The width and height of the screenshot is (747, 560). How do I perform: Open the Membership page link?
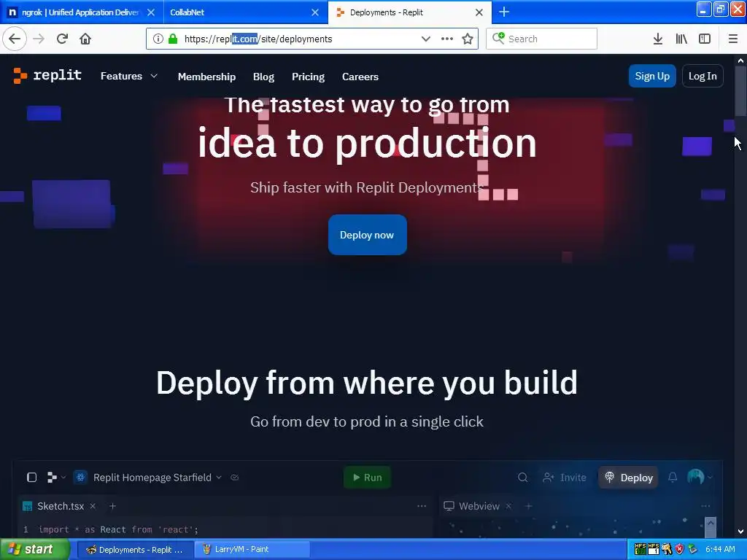pyautogui.click(x=206, y=77)
